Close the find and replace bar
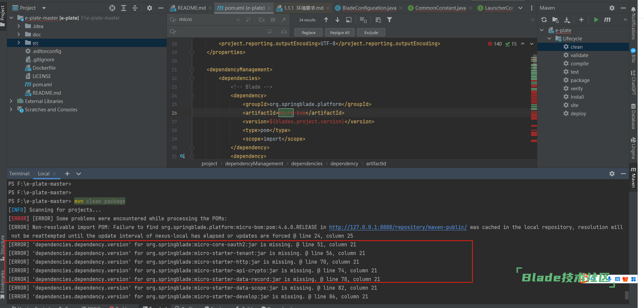 tap(533, 20)
